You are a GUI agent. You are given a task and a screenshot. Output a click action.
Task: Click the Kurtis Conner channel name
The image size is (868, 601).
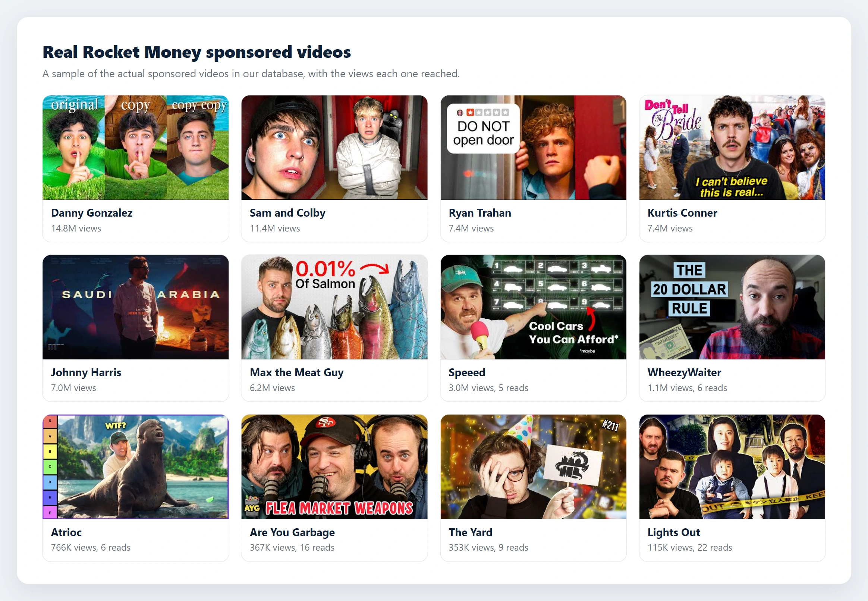[682, 213]
